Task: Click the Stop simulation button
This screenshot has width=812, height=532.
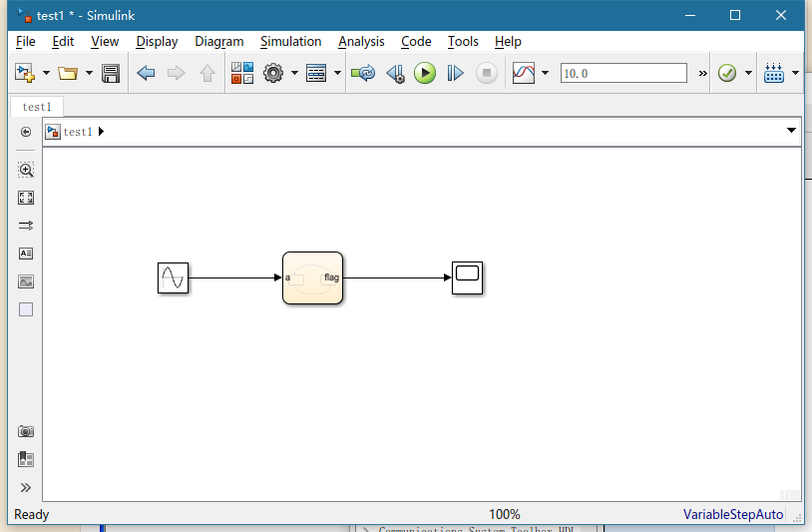Action: [486, 73]
